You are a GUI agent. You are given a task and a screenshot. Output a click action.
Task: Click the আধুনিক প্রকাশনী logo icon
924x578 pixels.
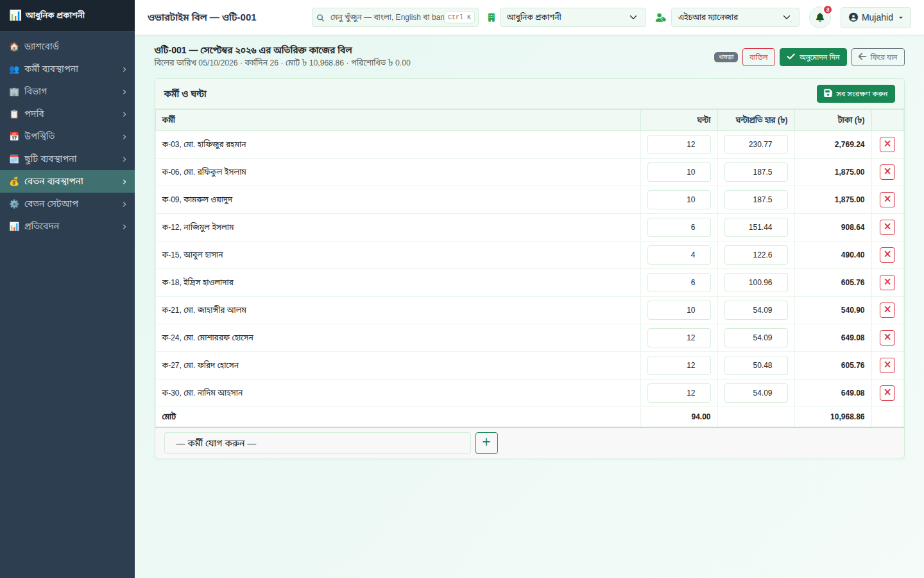coord(15,15)
